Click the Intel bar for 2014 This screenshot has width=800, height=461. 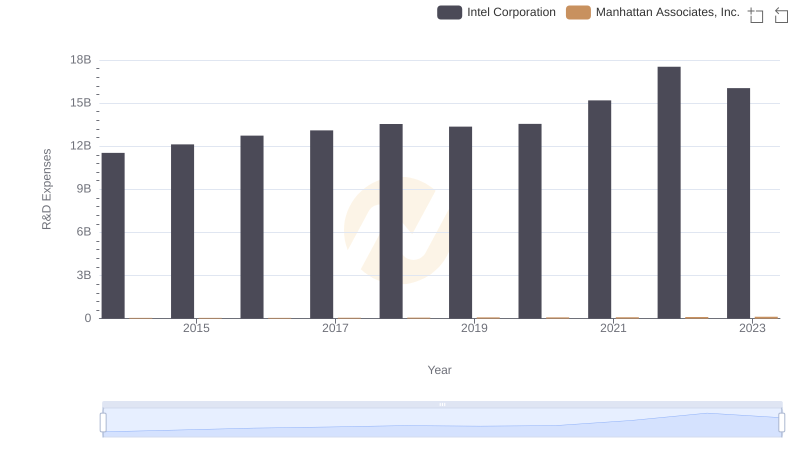tap(113, 236)
